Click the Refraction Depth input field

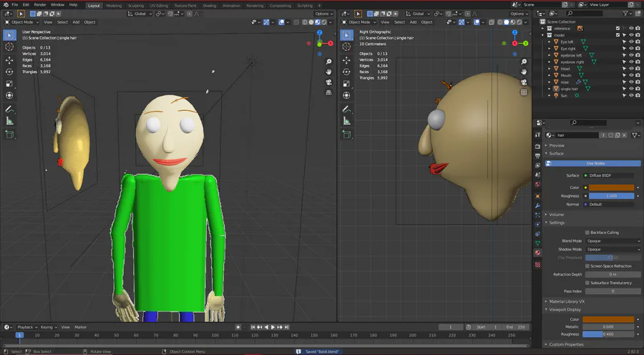[x=613, y=274]
